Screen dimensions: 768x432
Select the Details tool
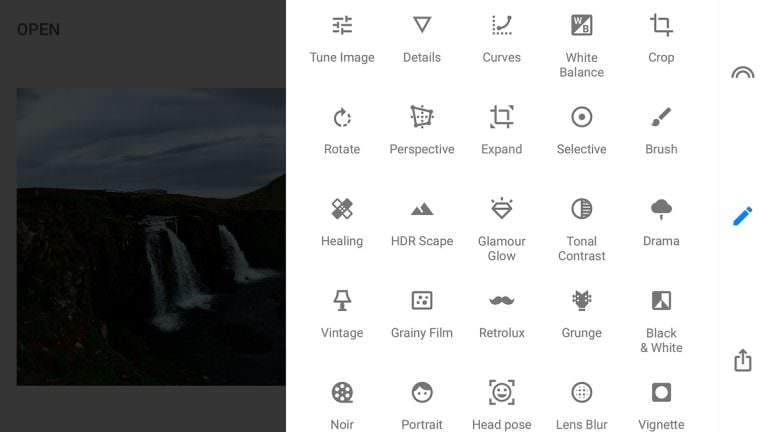tap(422, 39)
